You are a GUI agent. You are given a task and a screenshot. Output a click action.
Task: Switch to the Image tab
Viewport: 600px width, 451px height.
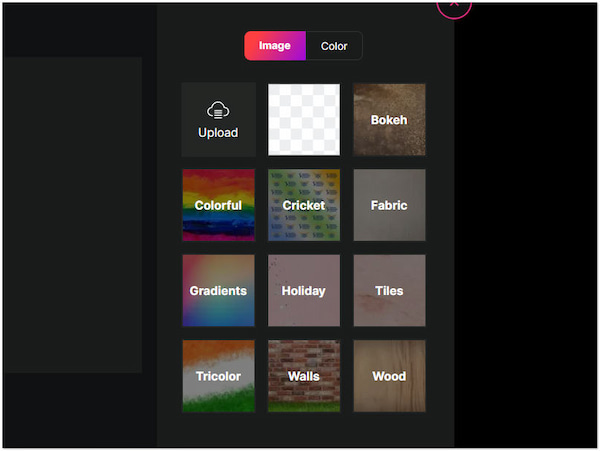click(x=275, y=46)
